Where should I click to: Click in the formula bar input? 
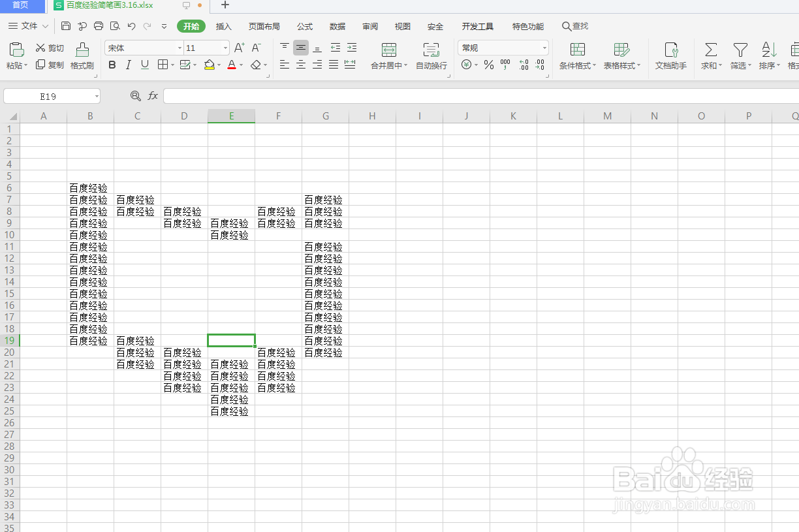pyautogui.click(x=481, y=96)
